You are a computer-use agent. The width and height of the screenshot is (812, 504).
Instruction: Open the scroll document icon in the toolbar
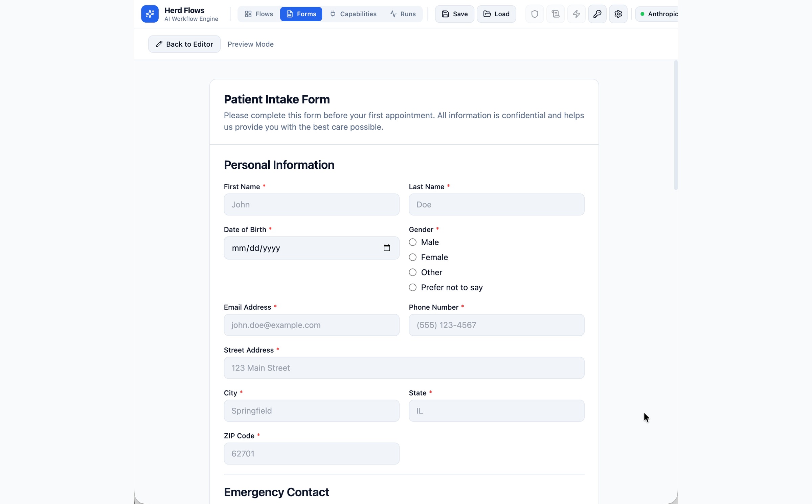(556, 14)
